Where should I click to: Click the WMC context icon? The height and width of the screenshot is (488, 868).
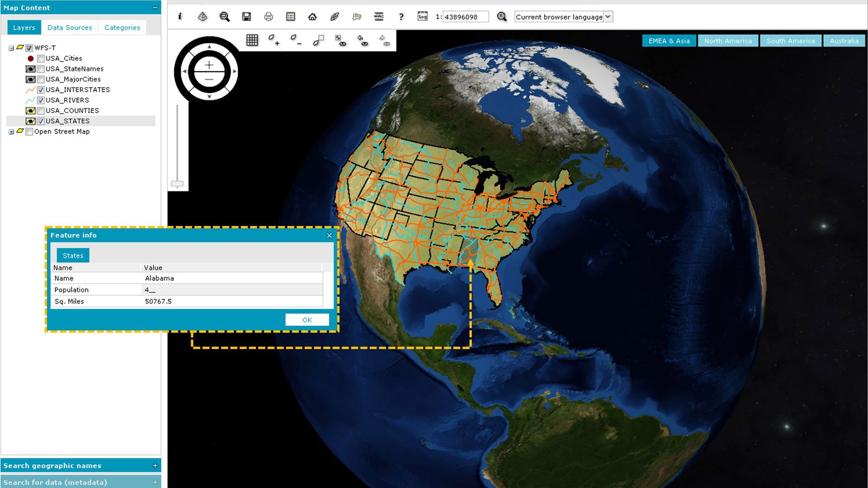point(379,17)
